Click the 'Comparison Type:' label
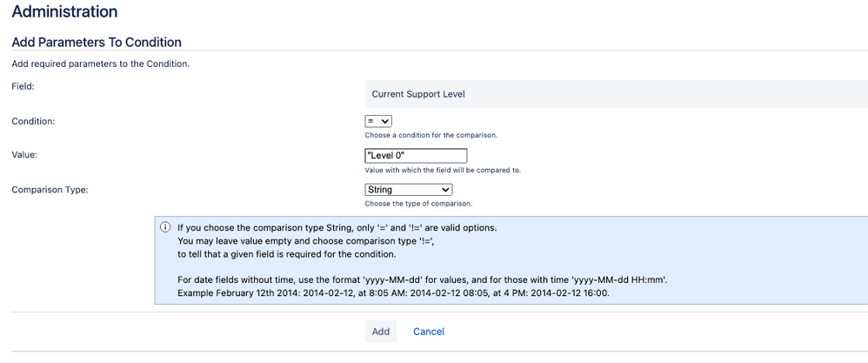 pos(50,189)
